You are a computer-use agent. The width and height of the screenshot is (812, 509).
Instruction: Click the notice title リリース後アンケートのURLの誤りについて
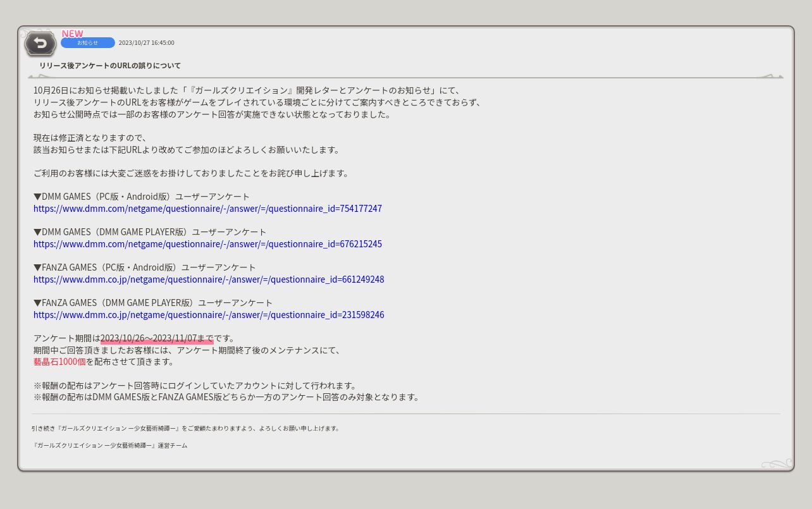point(110,66)
